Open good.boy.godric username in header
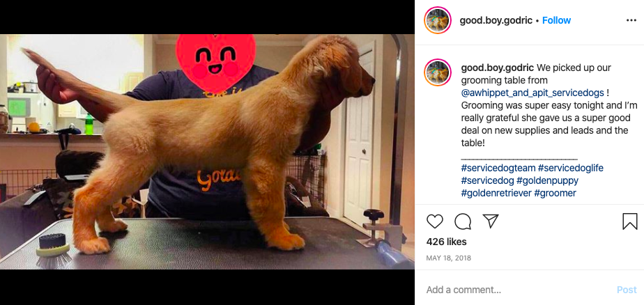This screenshot has width=644, height=305. point(496,20)
